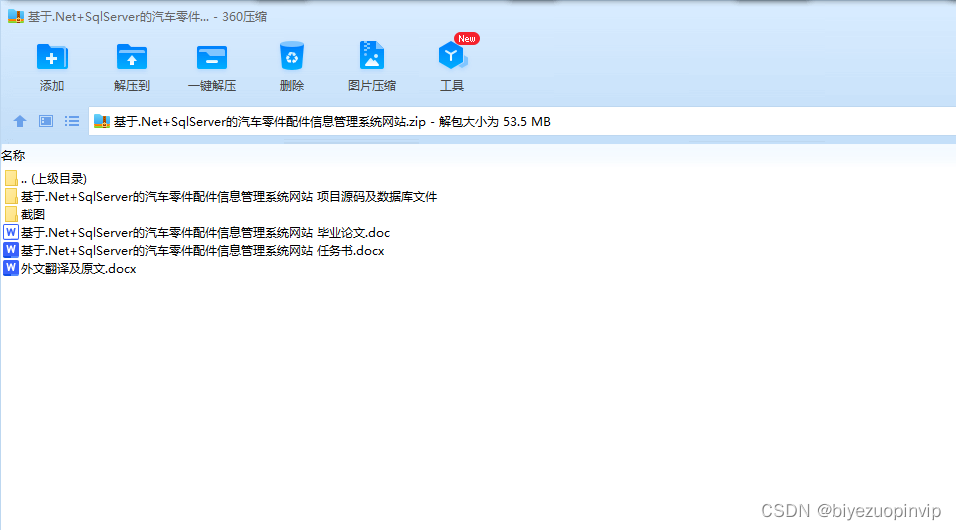Go up one level with the up arrow
Screen dimensions: 956x530
(20, 121)
